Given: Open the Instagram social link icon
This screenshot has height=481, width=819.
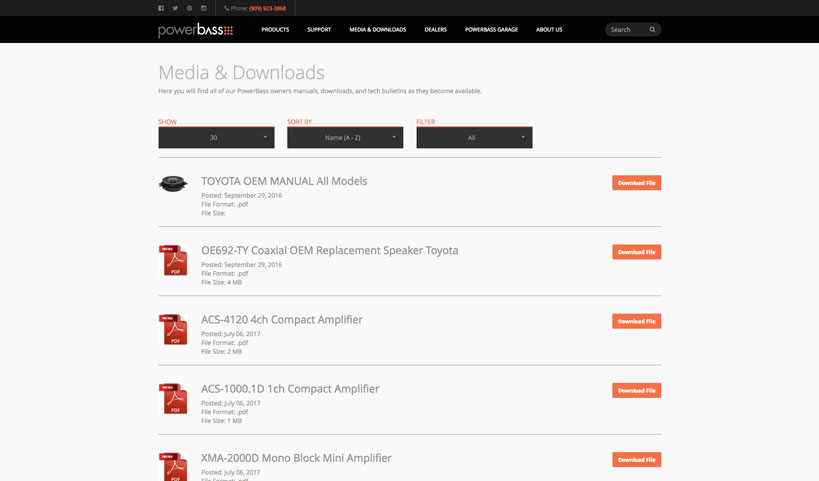Looking at the screenshot, I should 204,8.
